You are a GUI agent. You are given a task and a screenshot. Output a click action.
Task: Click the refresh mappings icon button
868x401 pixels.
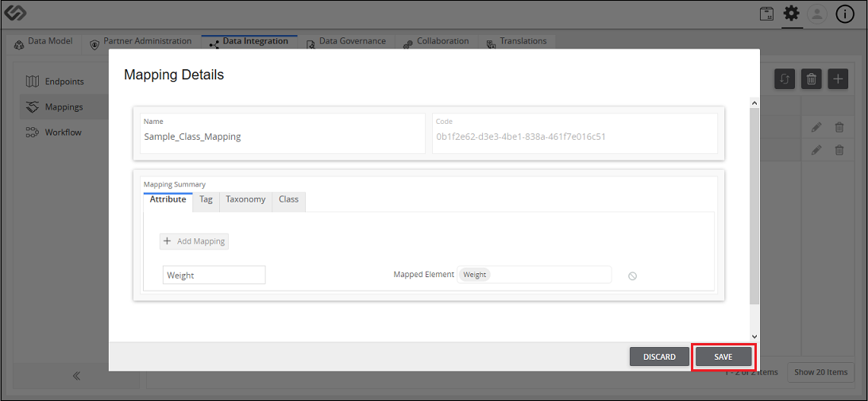coord(785,79)
